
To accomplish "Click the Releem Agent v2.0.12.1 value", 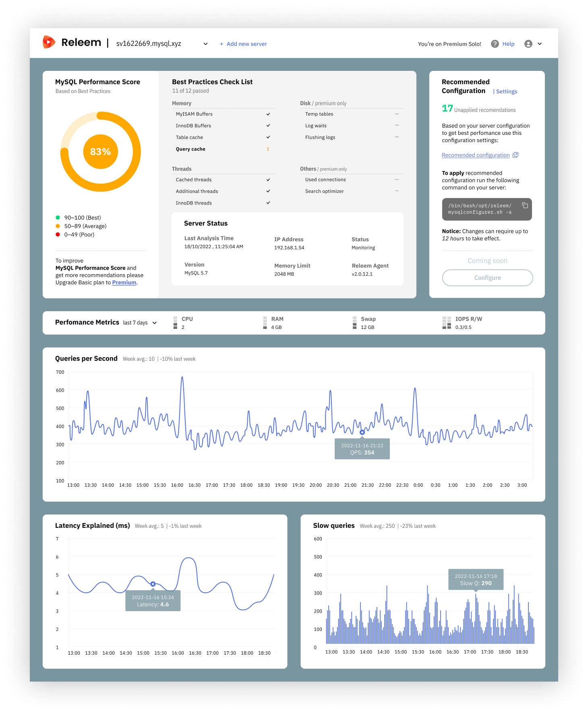I will point(362,274).
